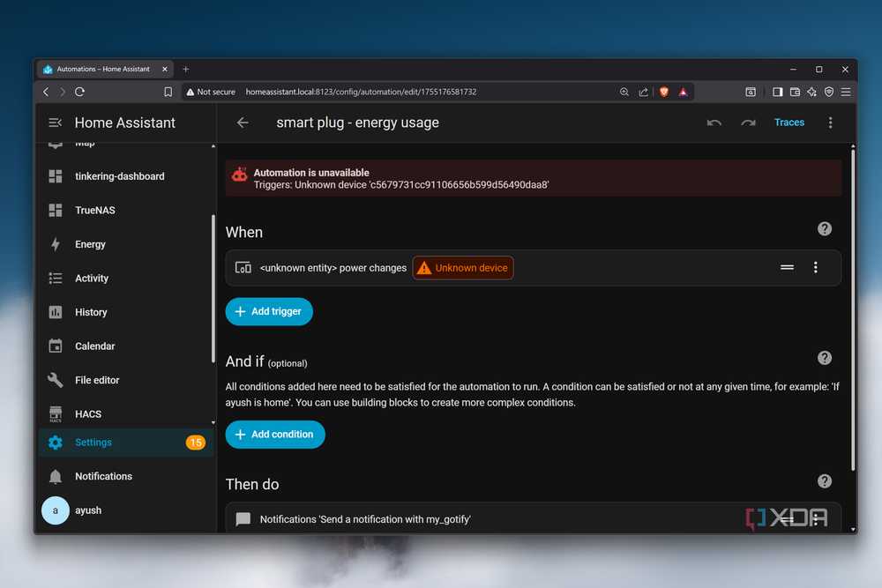Open HACS from the sidebar

(x=125, y=414)
